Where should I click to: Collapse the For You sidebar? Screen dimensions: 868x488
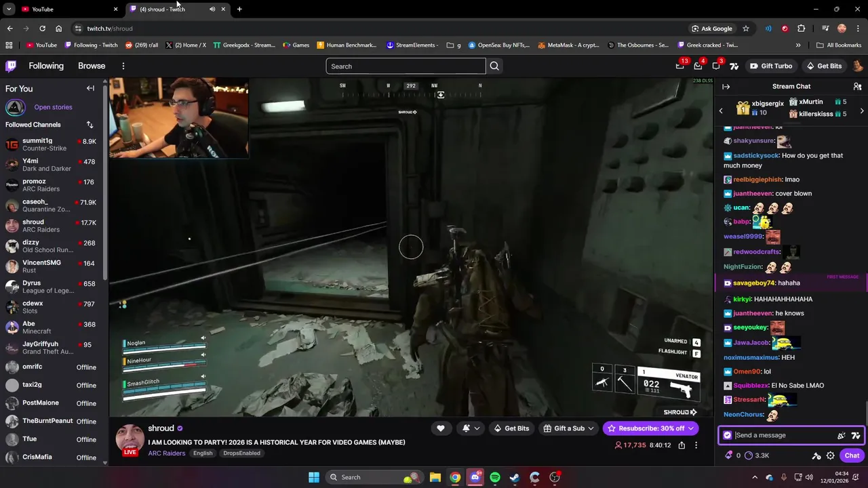click(x=90, y=88)
